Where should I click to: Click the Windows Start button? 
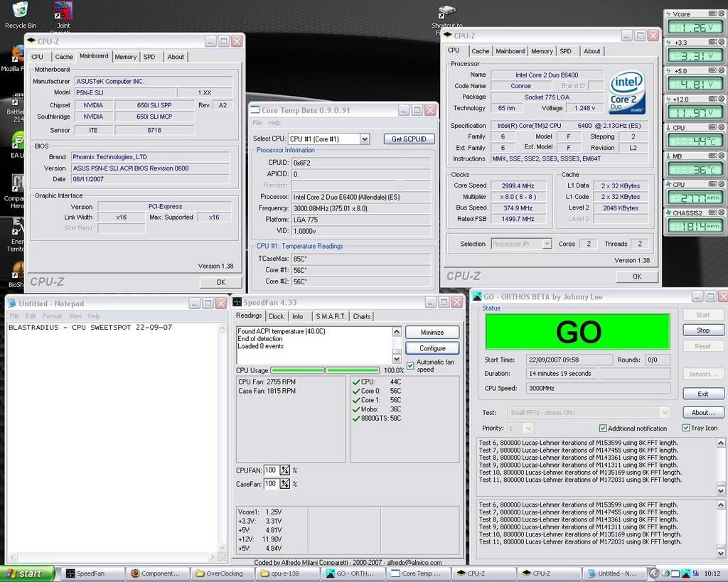(x=28, y=573)
